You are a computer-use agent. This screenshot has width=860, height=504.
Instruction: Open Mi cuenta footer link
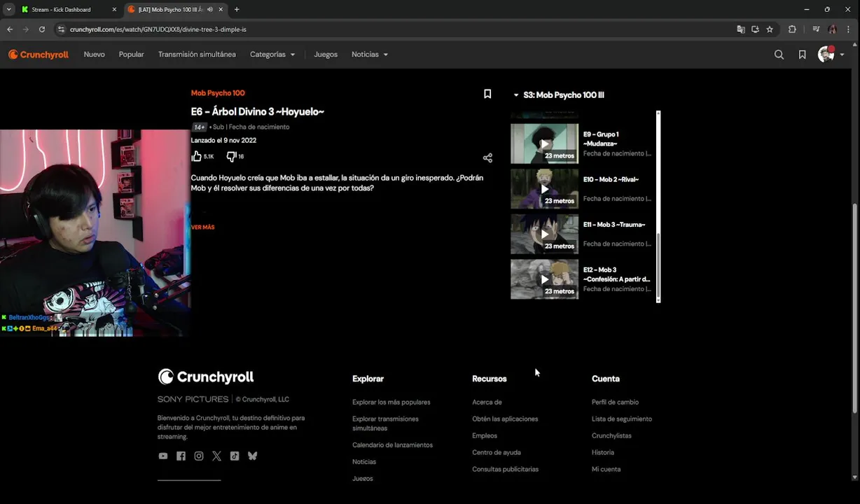point(606,470)
